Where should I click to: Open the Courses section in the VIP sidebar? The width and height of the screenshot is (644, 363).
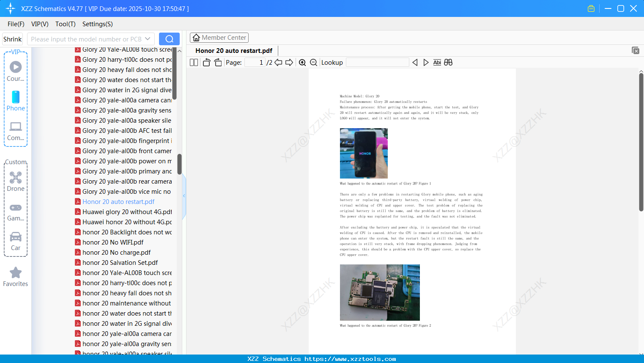tap(16, 71)
